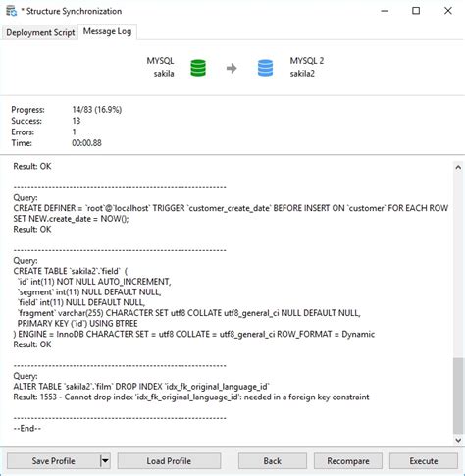Click the blue target database icon
The width and height of the screenshot is (465, 476).
click(x=265, y=68)
